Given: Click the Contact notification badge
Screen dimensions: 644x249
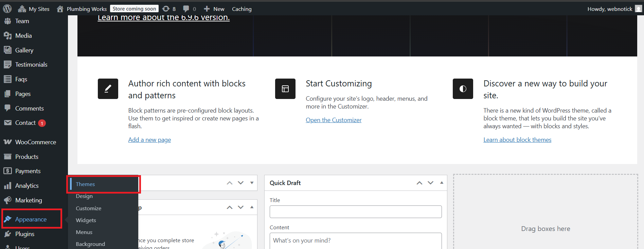Looking at the screenshot, I should [42, 123].
